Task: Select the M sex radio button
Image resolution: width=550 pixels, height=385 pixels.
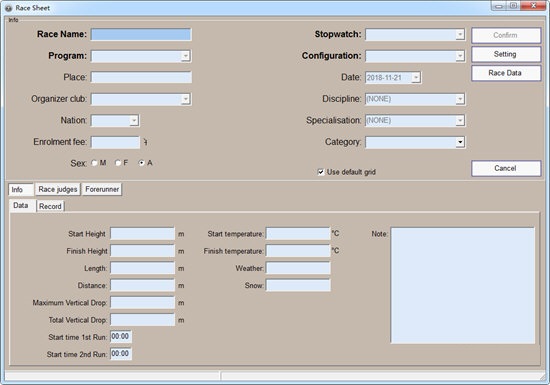Action: pyautogui.click(x=94, y=163)
